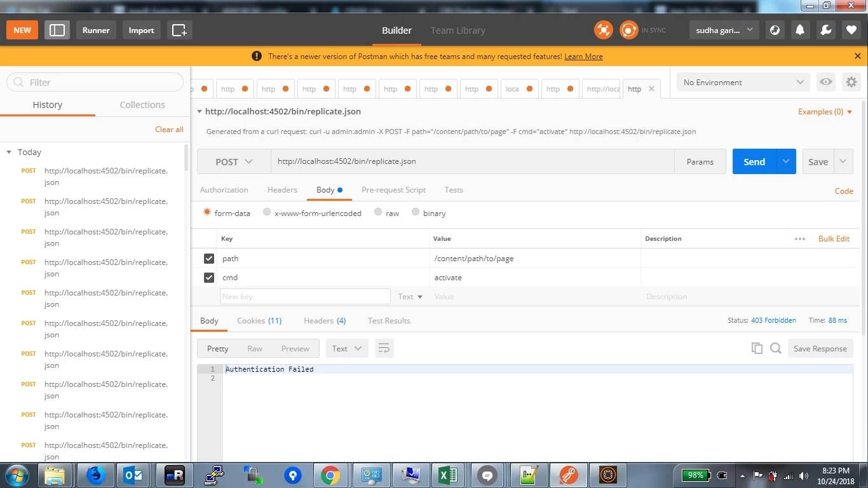This screenshot has width=868, height=488.
Task: Open the Save button dropdown arrow
Action: [843, 161]
